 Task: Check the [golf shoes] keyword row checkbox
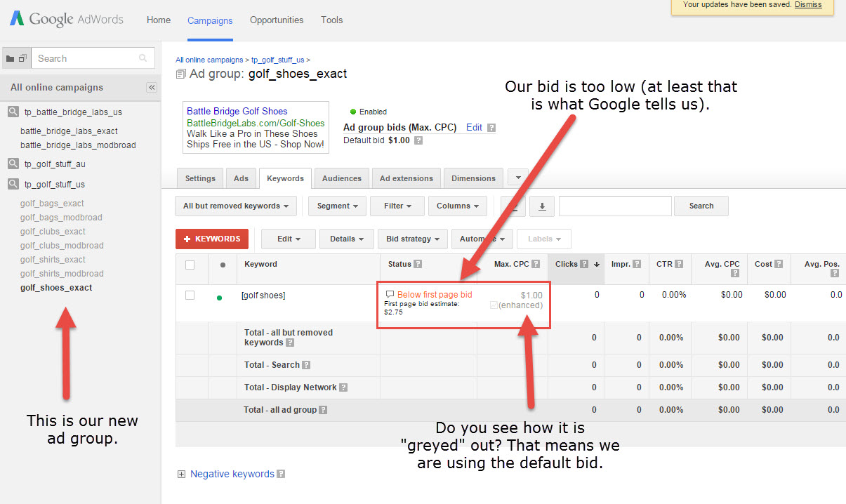point(190,296)
